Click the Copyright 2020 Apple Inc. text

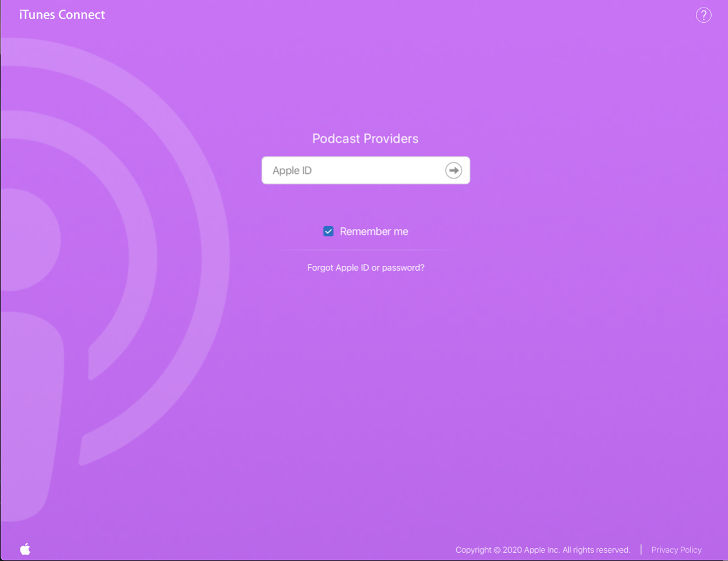coord(542,550)
